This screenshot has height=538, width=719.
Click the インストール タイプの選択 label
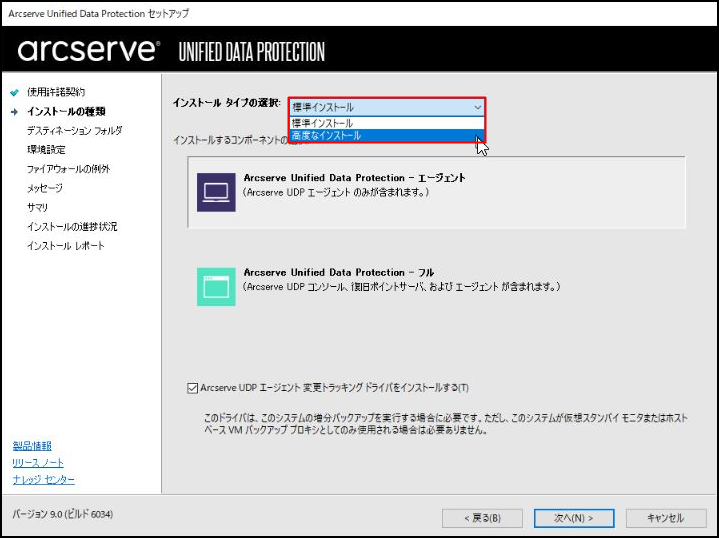coord(227,103)
